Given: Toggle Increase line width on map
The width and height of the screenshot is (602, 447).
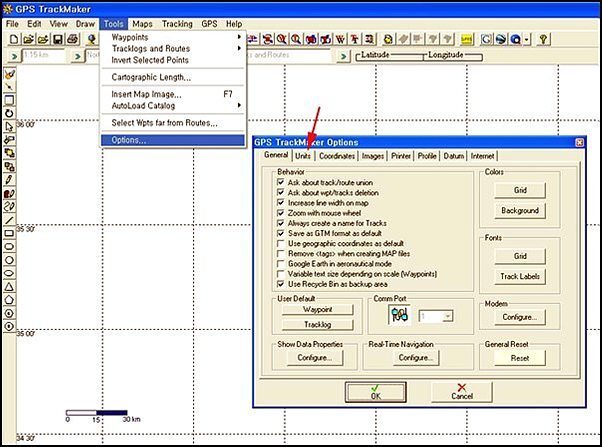Looking at the screenshot, I should [x=281, y=202].
